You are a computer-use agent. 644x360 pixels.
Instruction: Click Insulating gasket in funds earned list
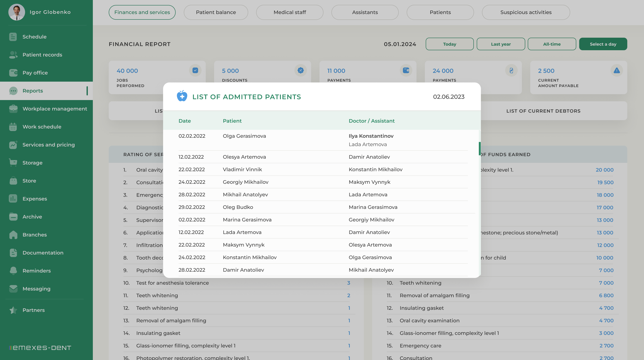point(422,308)
